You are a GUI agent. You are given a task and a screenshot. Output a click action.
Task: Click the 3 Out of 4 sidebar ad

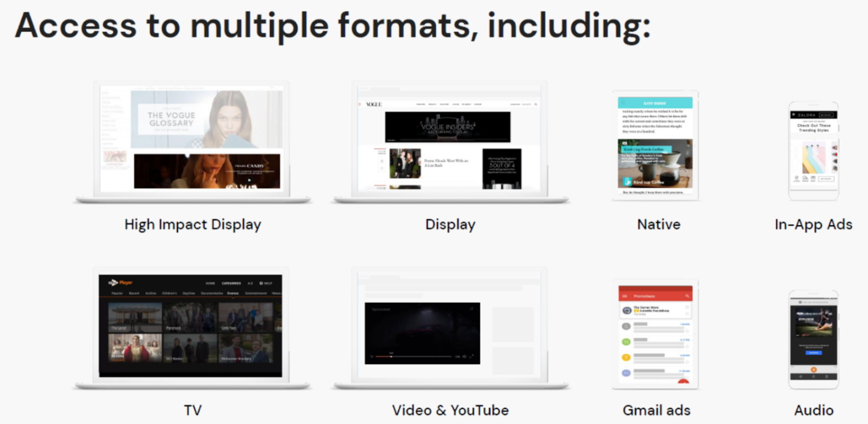(502, 168)
